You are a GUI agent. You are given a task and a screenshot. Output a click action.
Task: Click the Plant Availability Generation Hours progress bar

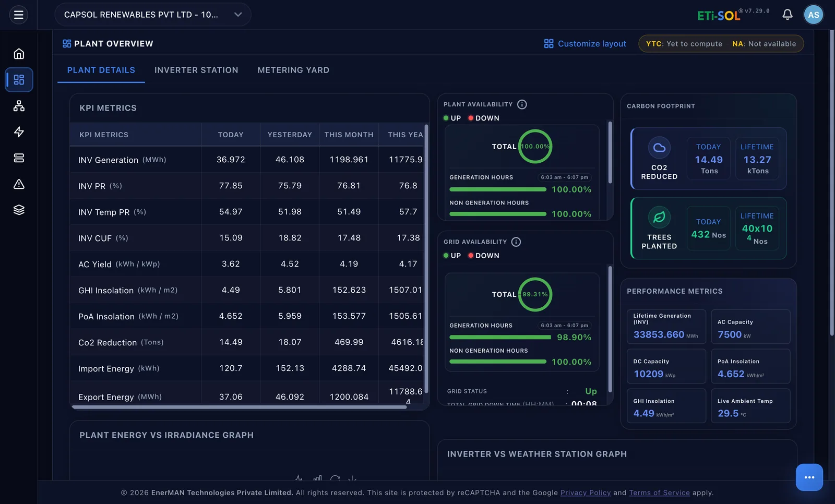(498, 189)
